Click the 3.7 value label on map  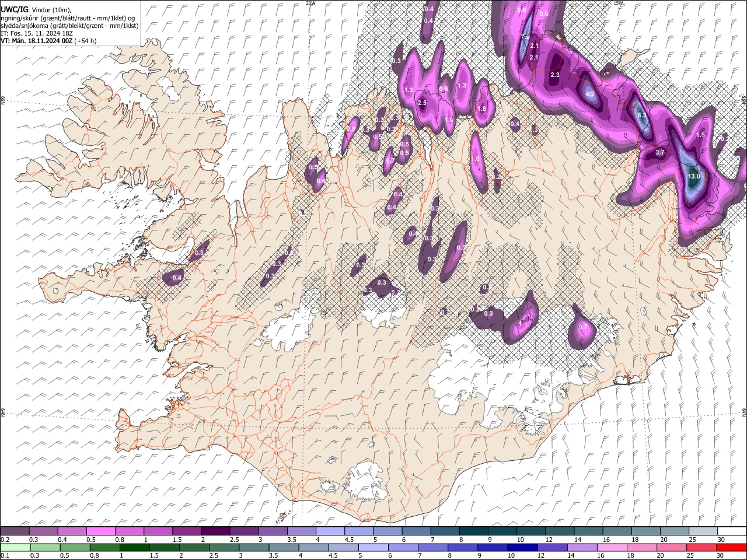coord(660,153)
